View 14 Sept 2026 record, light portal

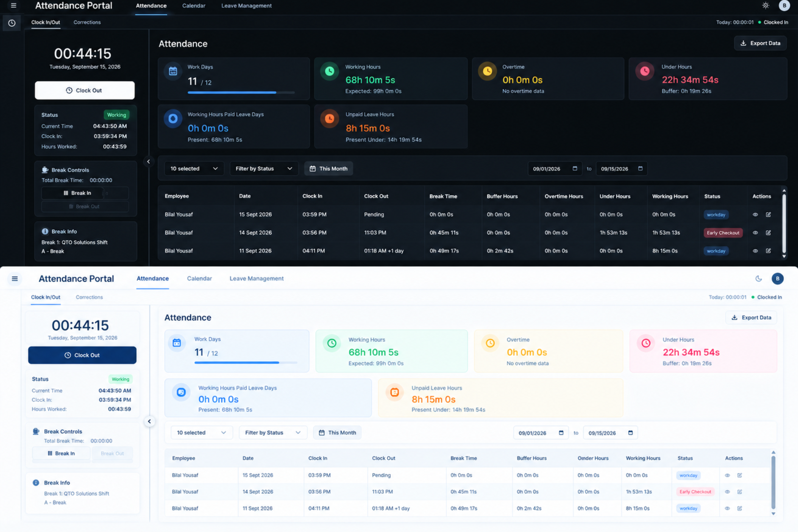pos(727,492)
